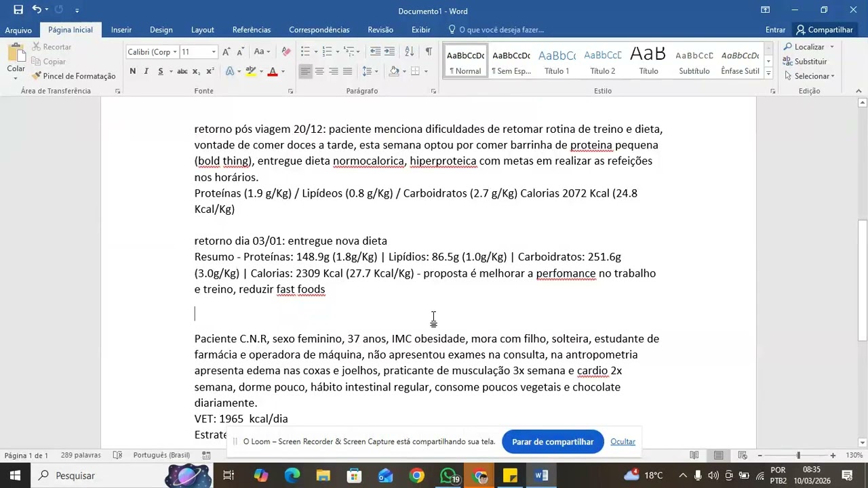868x488 pixels.
Task: Apply subscript formatting
Action: click(196, 71)
